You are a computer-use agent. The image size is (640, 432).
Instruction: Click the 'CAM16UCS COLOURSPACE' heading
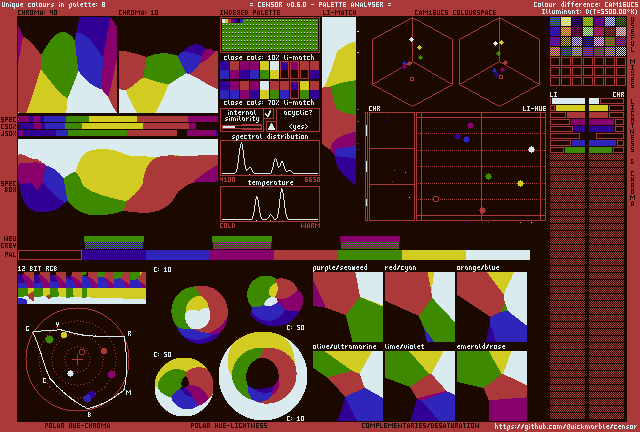coord(455,13)
